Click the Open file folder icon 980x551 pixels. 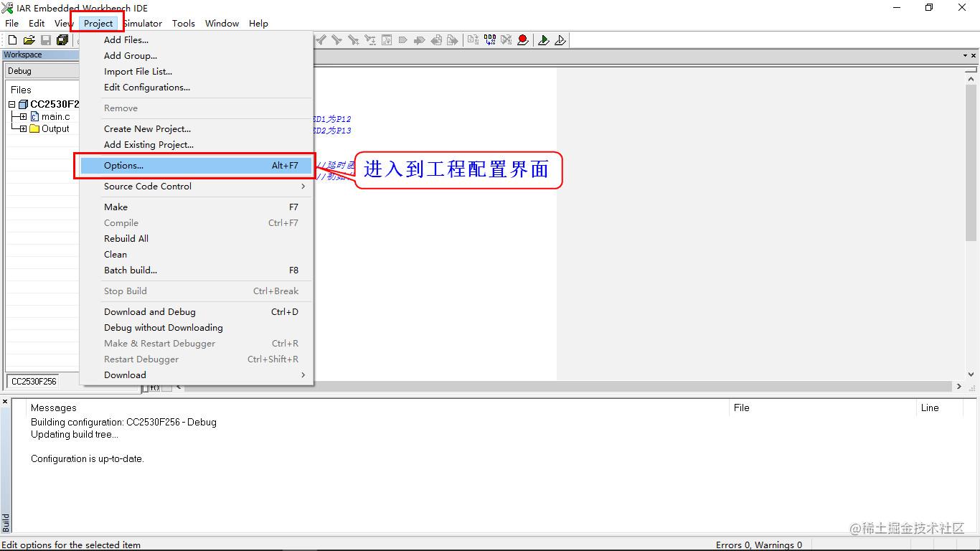click(29, 40)
